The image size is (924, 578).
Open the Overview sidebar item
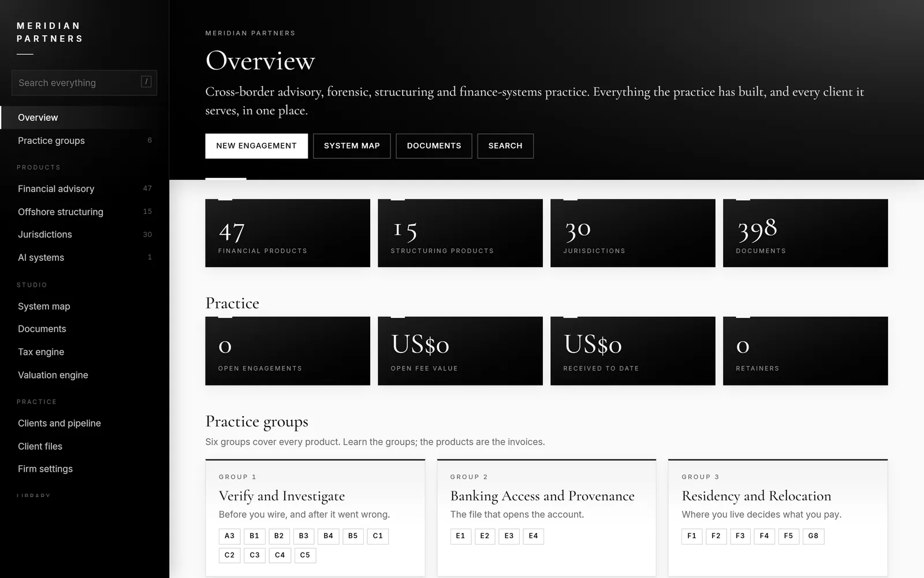(x=84, y=117)
